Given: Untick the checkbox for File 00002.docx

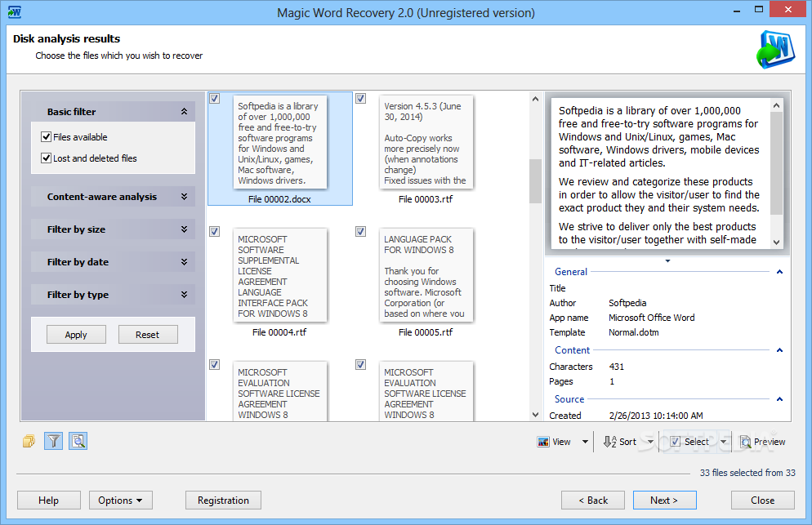Looking at the screenshot, I should (214, 98).
